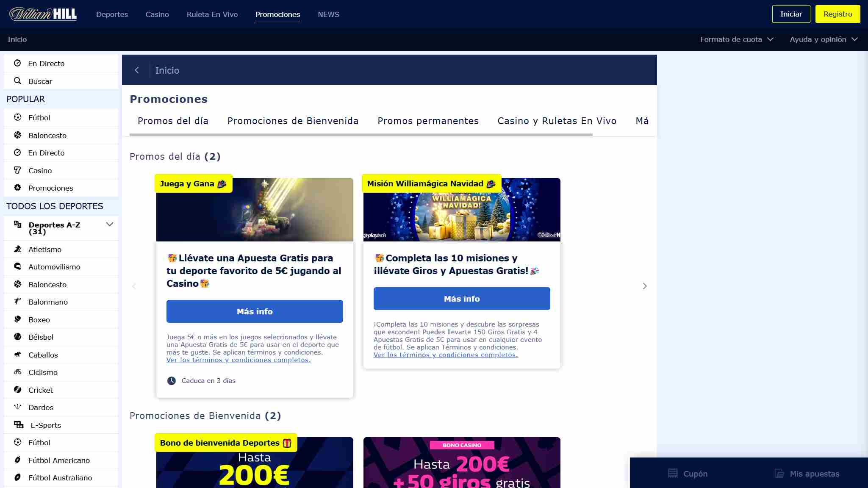
Task: Click the Inicio breadcrumb link
Action: 17,39
